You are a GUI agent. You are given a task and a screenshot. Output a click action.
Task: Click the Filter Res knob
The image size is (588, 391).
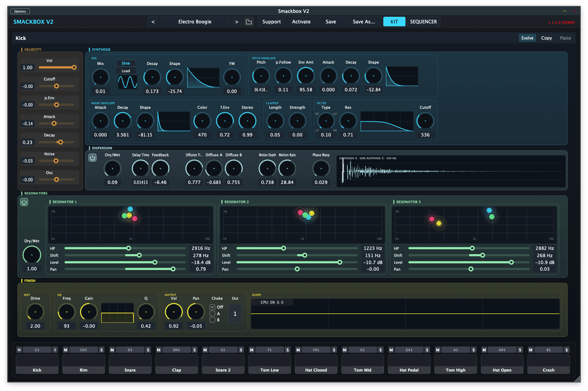click(348, 121)
